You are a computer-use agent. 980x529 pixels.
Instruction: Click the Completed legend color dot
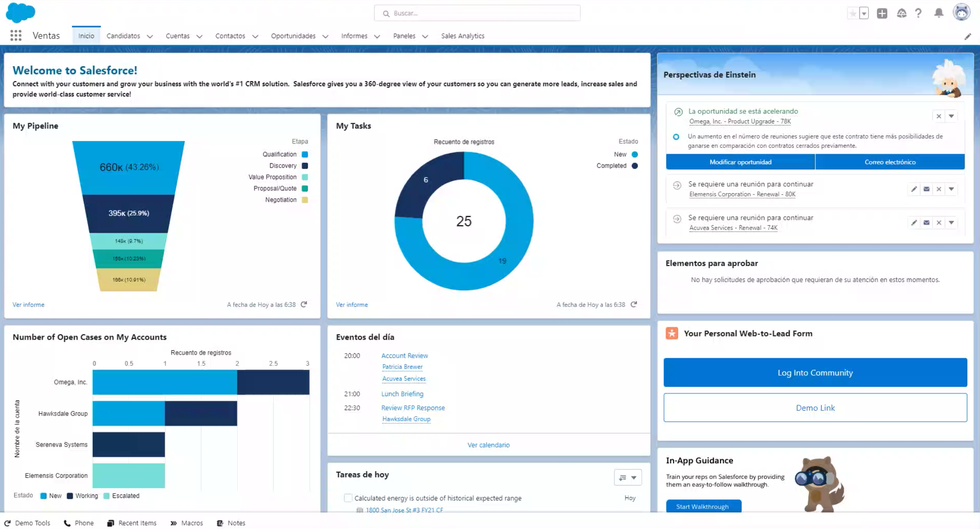coord(635,166)
